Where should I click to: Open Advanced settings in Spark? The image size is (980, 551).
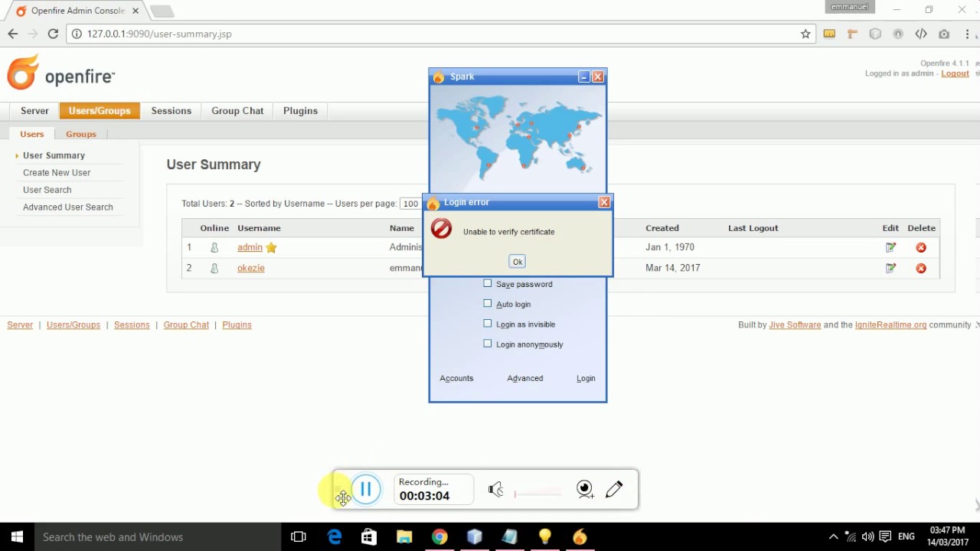coord(525,378)
